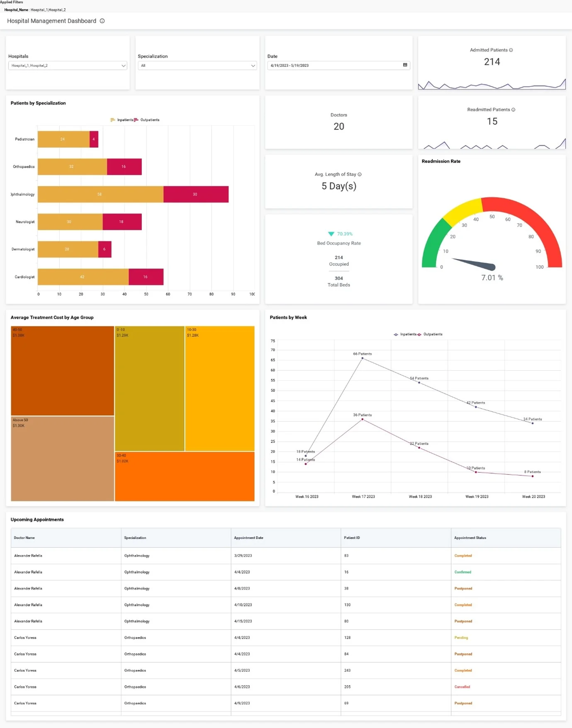Click the Confirmed status for patient 16

[462, 572]
